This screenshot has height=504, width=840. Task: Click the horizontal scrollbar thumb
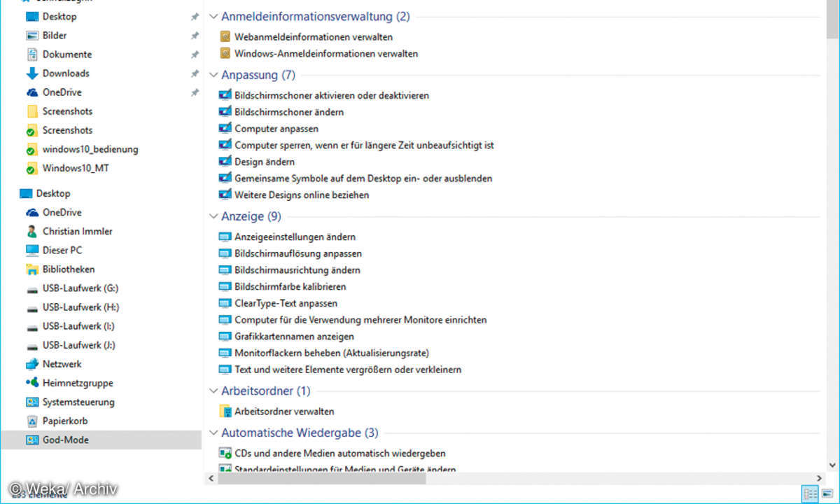[x=321, y=479]
